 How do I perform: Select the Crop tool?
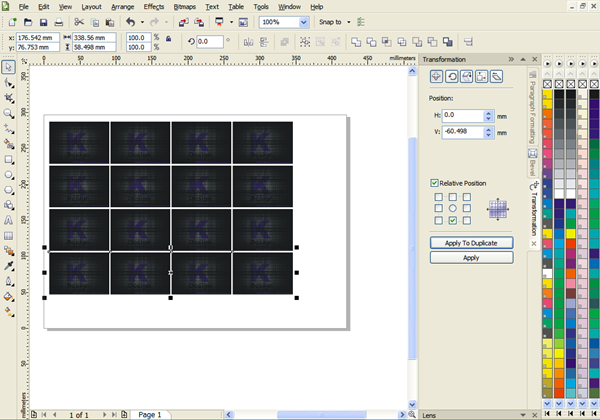pos(8,98)
